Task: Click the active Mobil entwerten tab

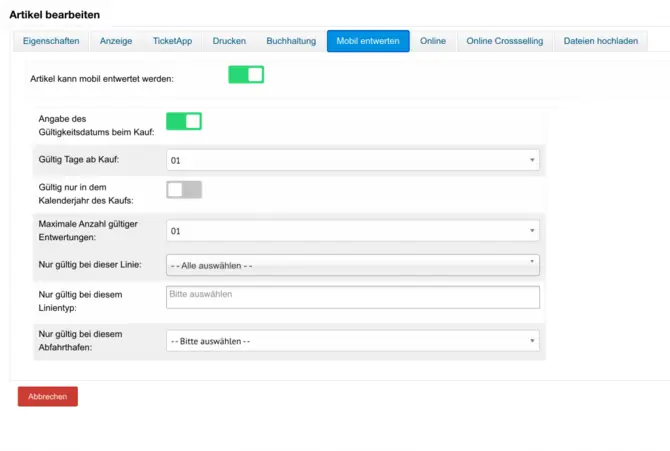Action: point(368,41)
